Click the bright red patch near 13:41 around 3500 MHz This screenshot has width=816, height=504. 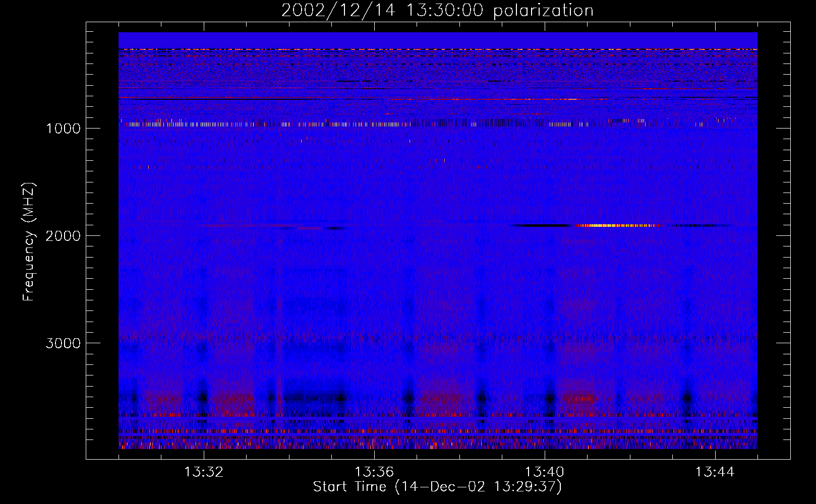click(579, 399)
